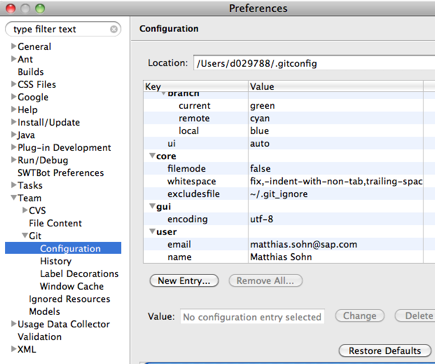Open Window Cache page
Viewport: 435px width, 364px height.
click(72, 286)
